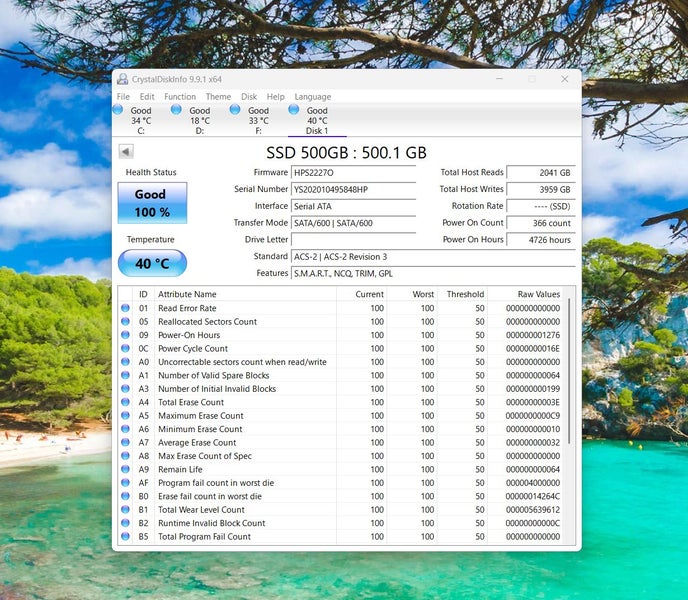Click the Threshold column header
The height and width of the screenshot is (600, 688).
[462, 294]
